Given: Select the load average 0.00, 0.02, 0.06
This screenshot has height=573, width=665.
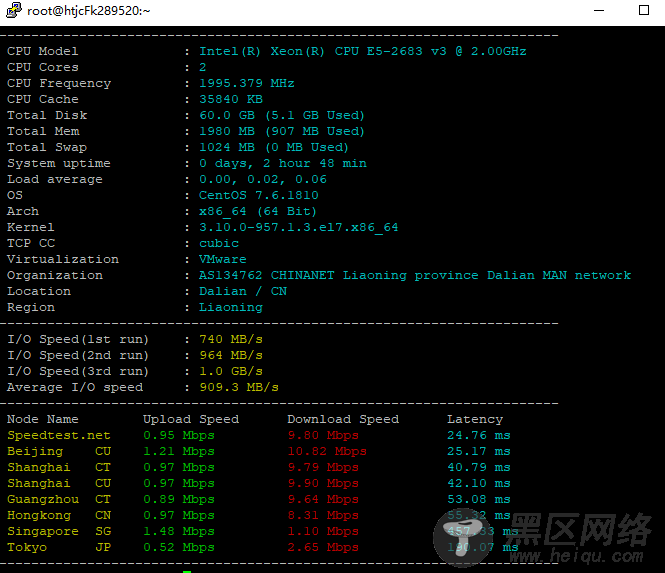Looking at the screenshot, I should (x=263, y=179).
